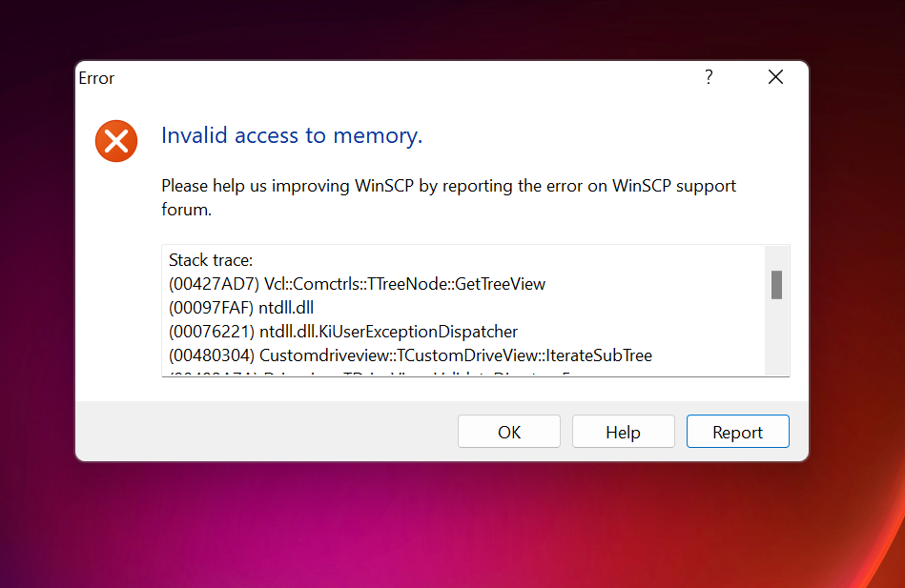Click the "Error" dialog title text
This screenshot has width=905, height=588.
pyautogui.click(x=96, y=78)
